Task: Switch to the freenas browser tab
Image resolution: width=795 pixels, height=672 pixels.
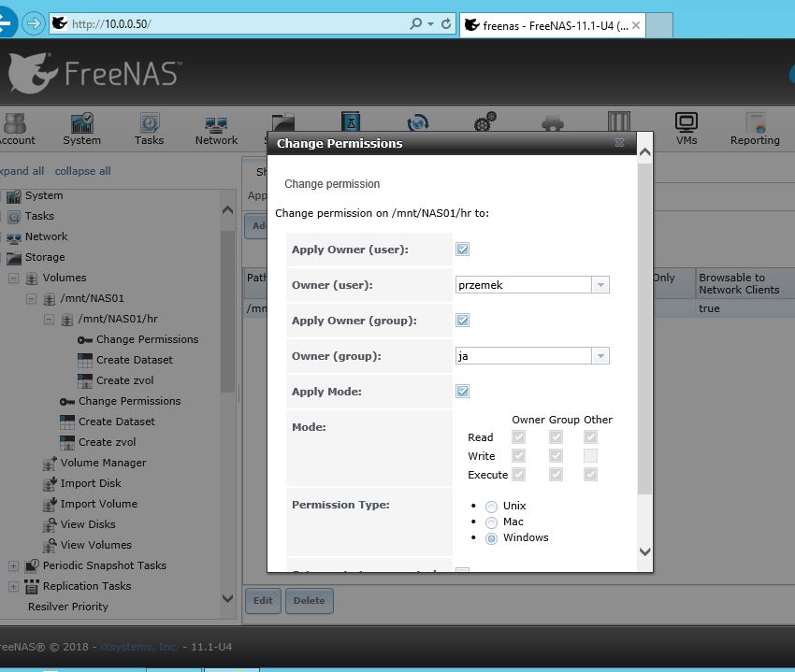Action: click(x=552, y=25)
